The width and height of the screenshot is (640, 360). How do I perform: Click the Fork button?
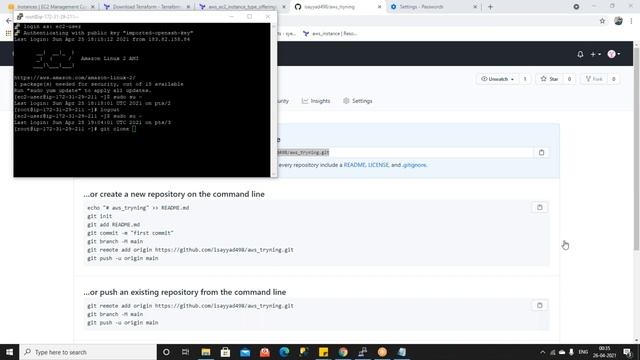coord(594,79)
